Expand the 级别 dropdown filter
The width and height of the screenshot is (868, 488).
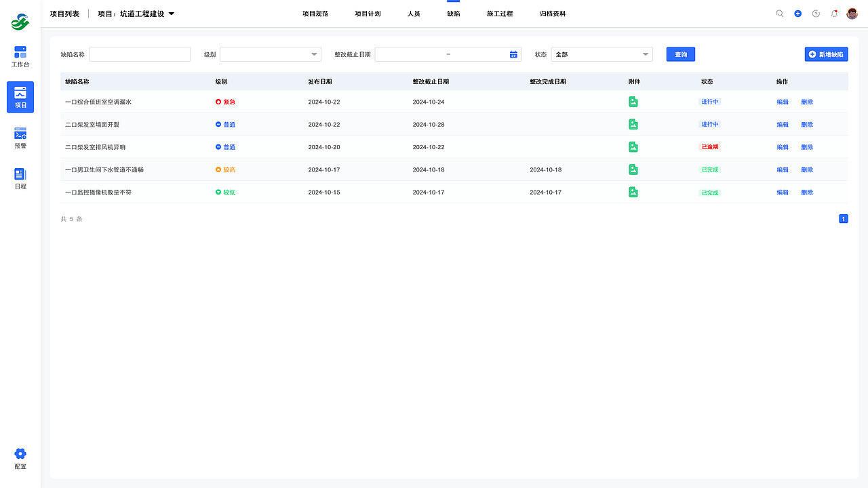(270, 54)
